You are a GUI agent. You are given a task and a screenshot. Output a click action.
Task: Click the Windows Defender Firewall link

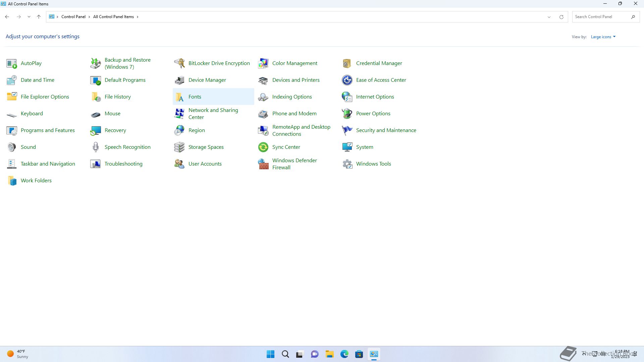coord(294,164)
